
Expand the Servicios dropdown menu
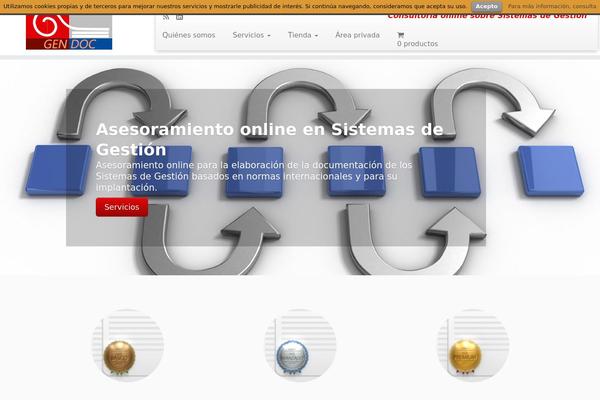coord(251,35)
